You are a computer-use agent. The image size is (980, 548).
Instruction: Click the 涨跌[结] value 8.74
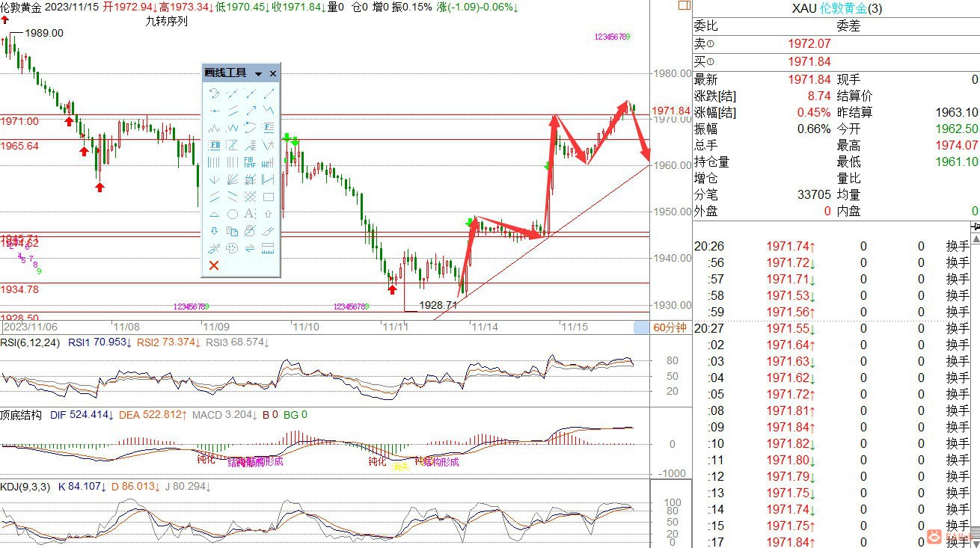coord(819,96)
